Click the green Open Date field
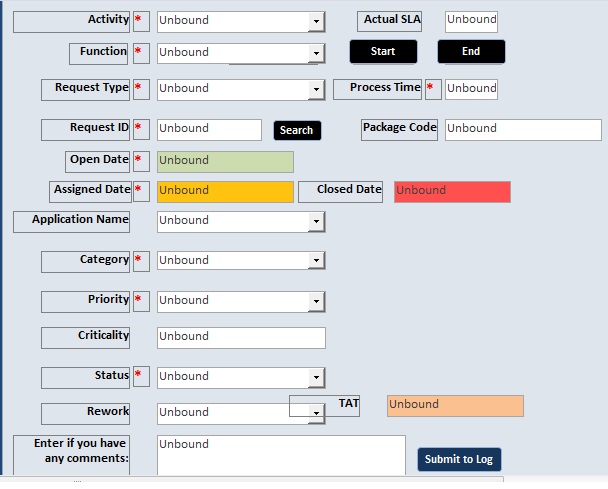Screen dimensions: 608x489 pyautogui.click(x=225, y=162)
